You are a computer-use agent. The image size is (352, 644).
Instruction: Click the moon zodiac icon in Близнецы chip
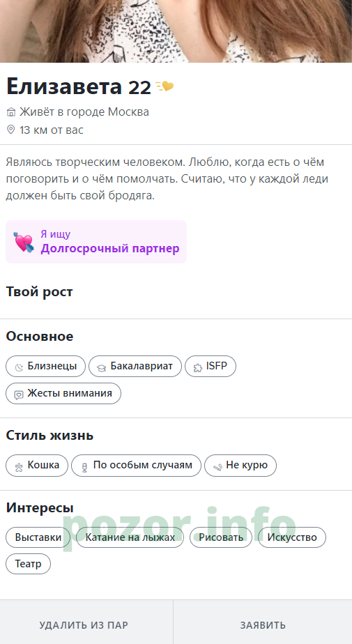click(x=19, y=367)
